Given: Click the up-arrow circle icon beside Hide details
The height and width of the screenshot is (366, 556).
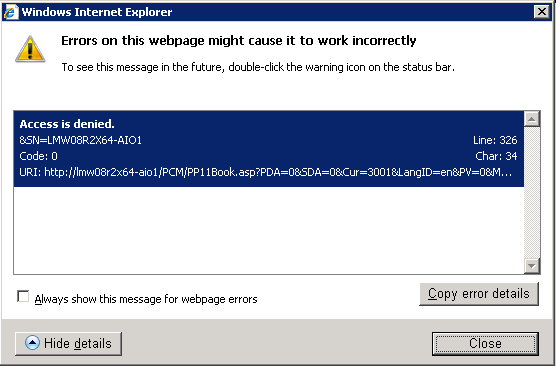Looking at the screenshot, I should pyautogui.click(x=33, y=343).
